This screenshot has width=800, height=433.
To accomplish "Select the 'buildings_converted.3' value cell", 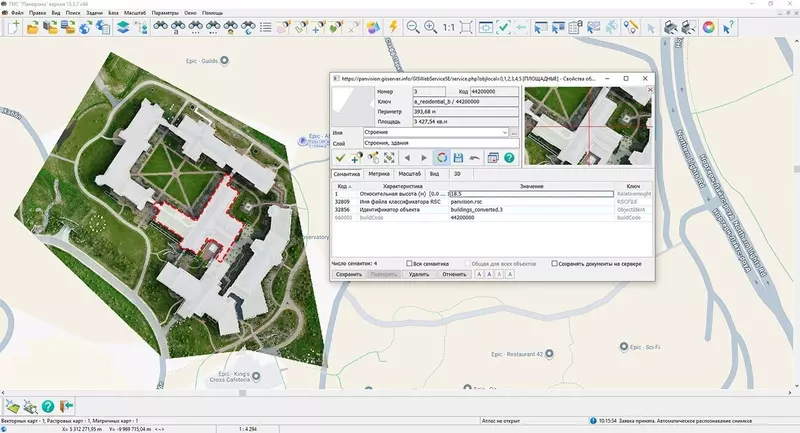I will coord(531,210).
